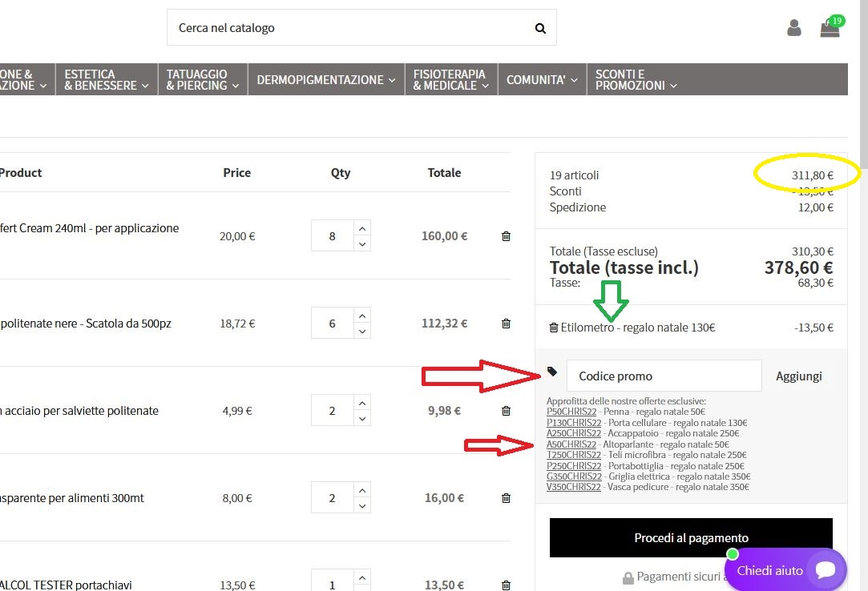
Task: Click the search magnifier icon
Action: (x=540, y=28)
